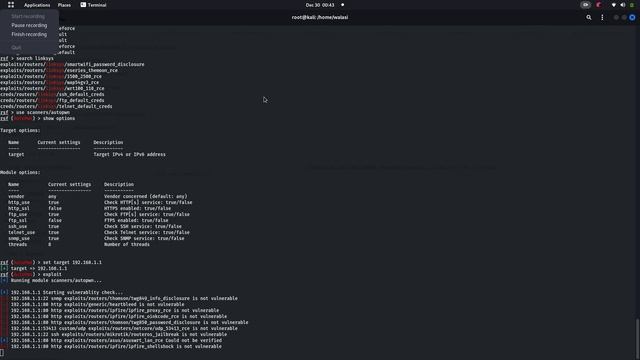
Task: Open the terminal three-dot menu
Action: [602, 17]
